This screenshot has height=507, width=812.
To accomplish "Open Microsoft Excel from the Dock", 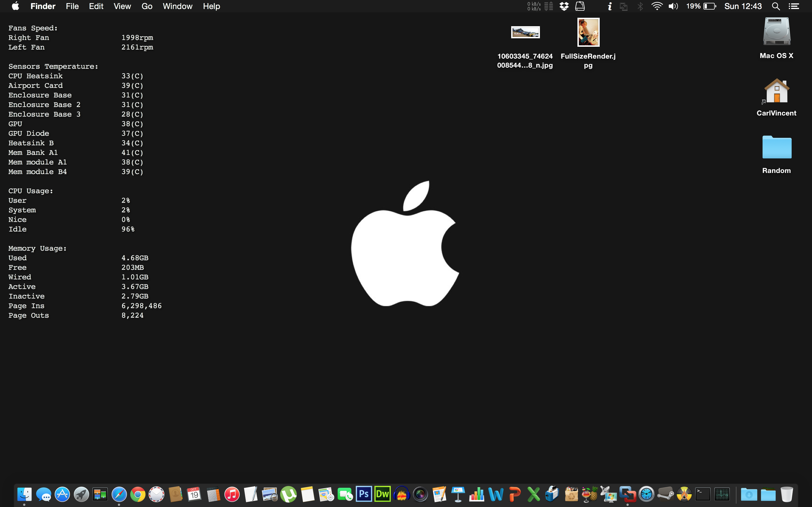I will (x=533, y=494).
